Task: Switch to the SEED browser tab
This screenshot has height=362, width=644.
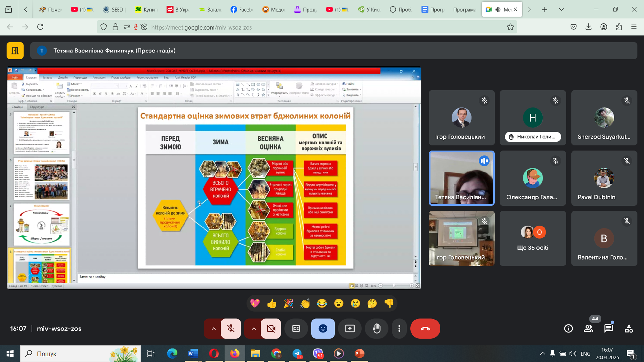Action: point(114,9)
